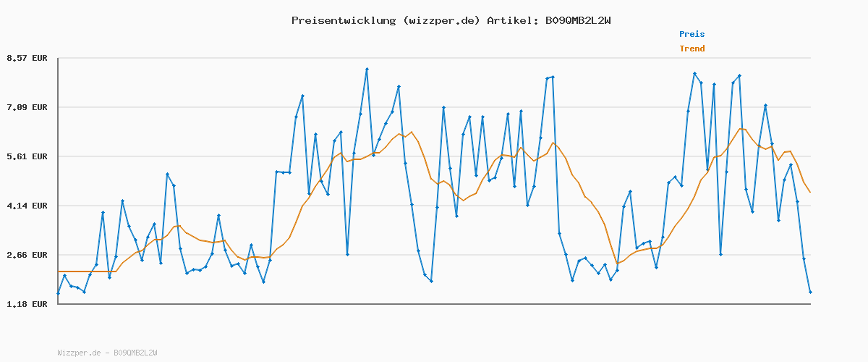The height and width of the screenshot is (362, 868).
Task: Select the first data point of the blue price line
Action: click(x=58, y=293)
